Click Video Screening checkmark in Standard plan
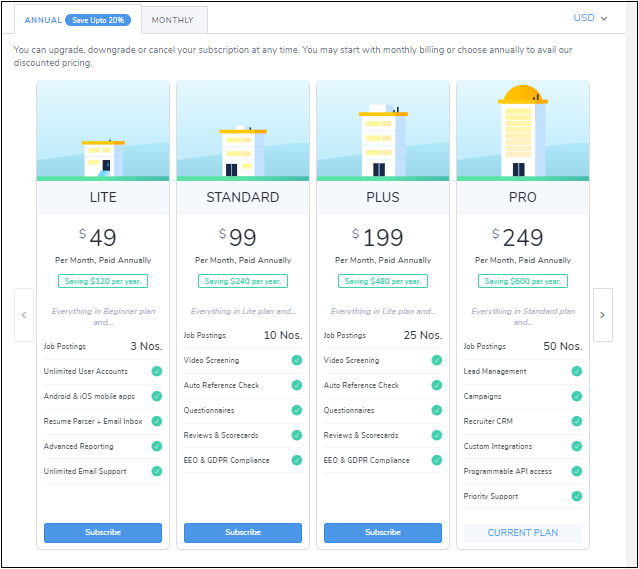Image resolution: width=639 pixels, height=569 pixels. (x=296, y=360)
